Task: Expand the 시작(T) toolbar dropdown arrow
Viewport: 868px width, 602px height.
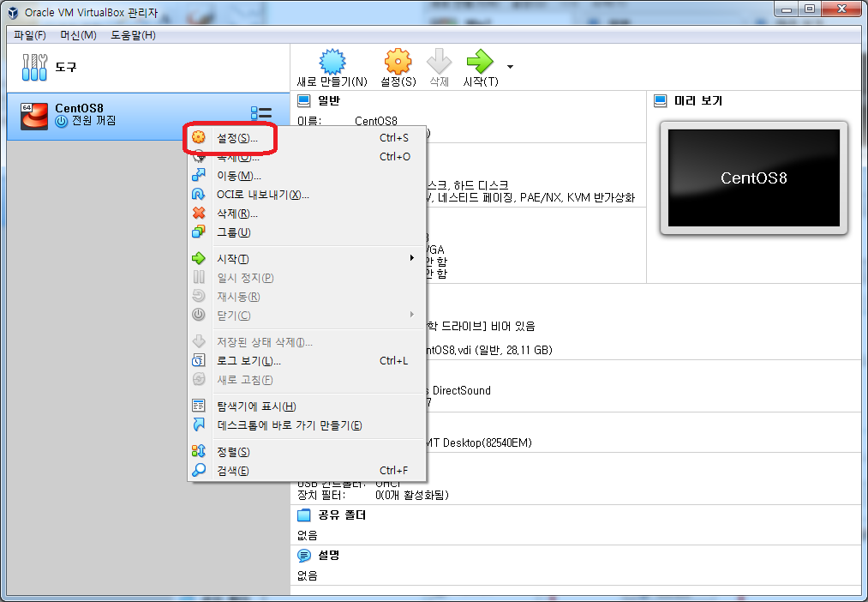Action: pyautogui.click(x=510, y=66)
